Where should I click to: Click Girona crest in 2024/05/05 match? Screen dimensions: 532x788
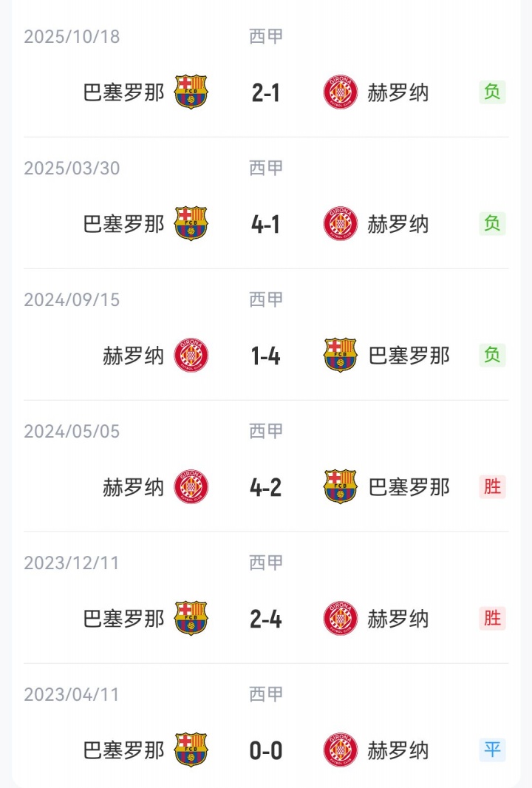click(x=191, y=487)
